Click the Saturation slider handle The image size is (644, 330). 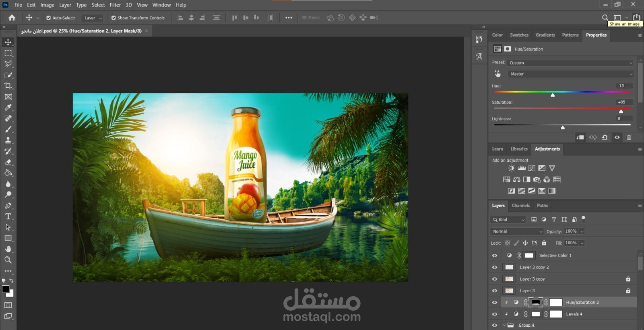pyautogui.click(x=621, y=111)
